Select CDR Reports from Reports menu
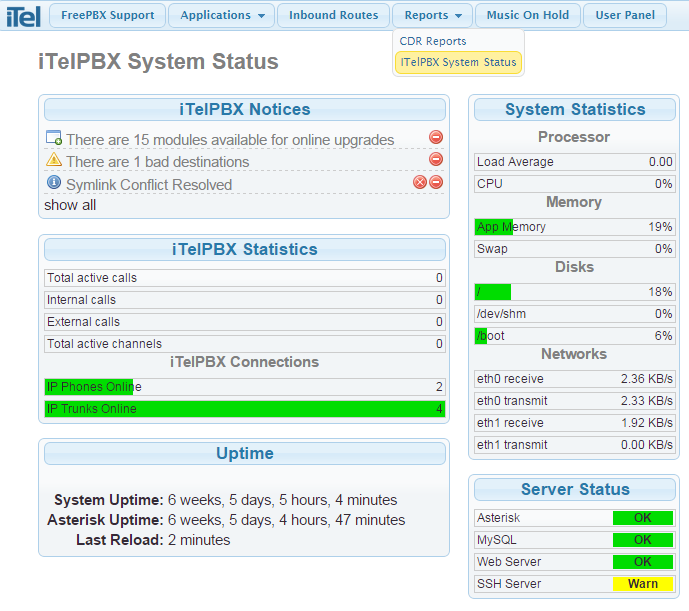The image size is (689, 611). (x=433, y=41)
